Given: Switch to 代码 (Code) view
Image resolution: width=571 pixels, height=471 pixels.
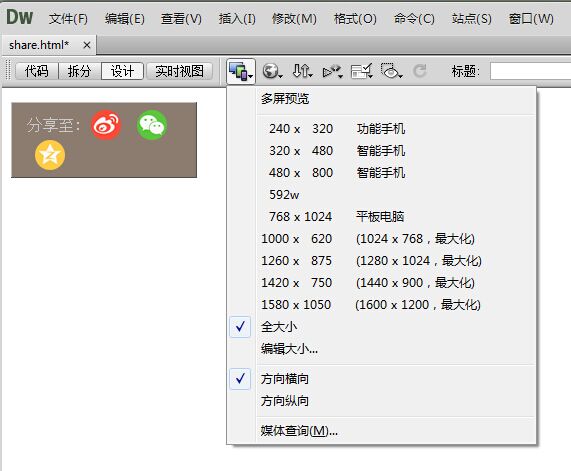Looking at the screenshot, I should pyautogui.click(x=37, y=71).
